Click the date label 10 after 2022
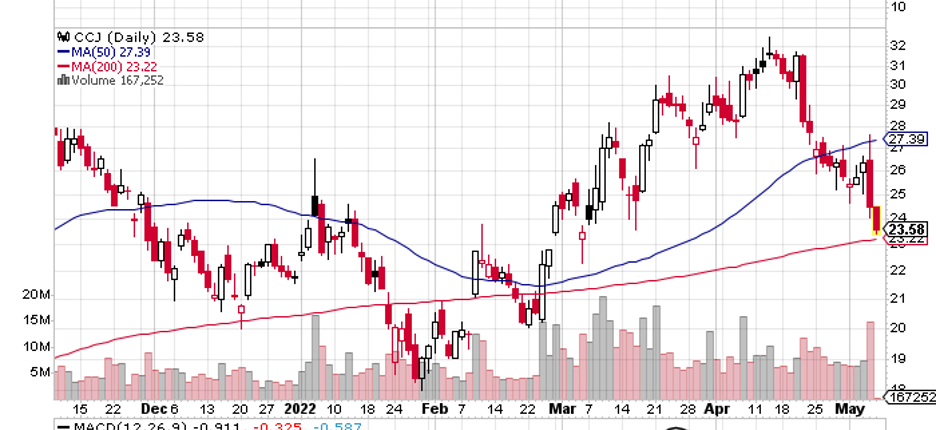The width and height of the screenshot is (936, 430). 334,409
